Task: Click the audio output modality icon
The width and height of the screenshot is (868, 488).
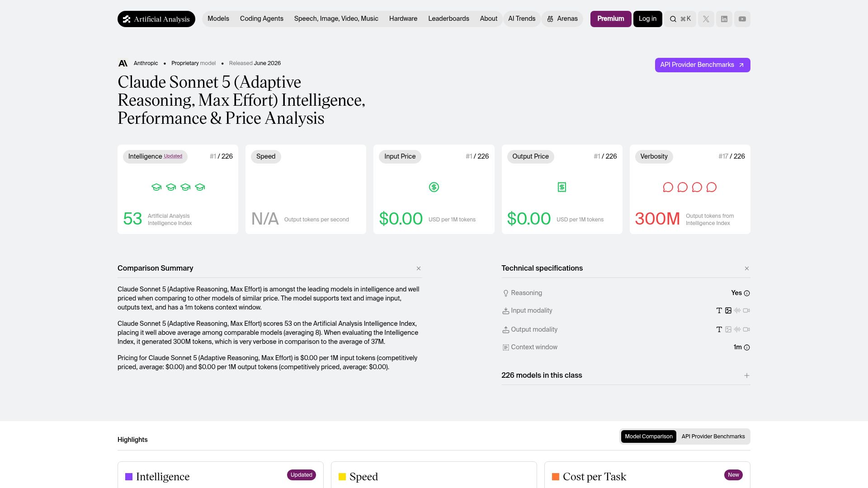Action: point(737,329)
